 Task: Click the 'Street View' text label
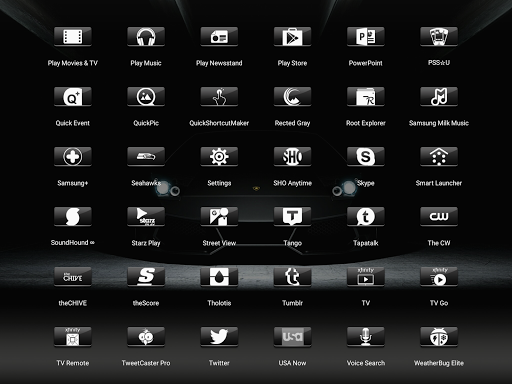[219, 243]
